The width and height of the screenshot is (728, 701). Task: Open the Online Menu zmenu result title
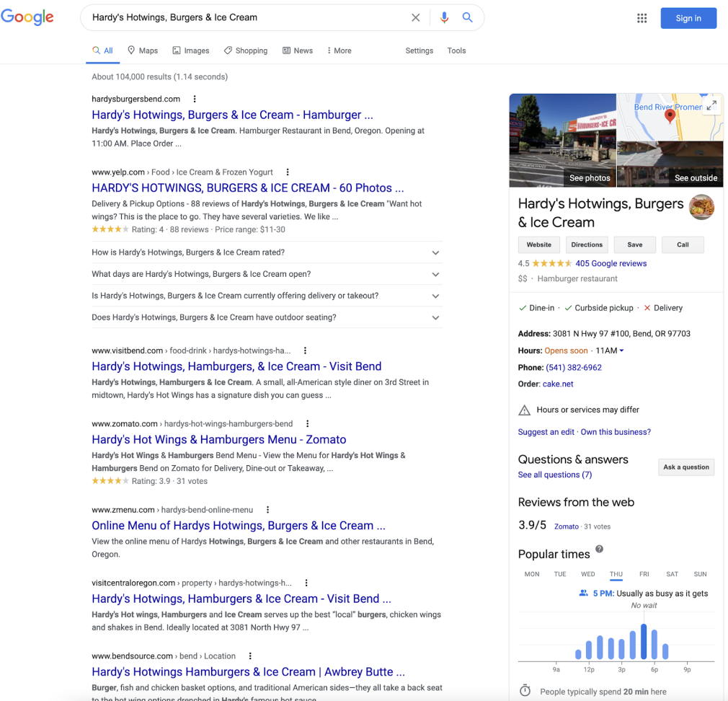[238, 526]
